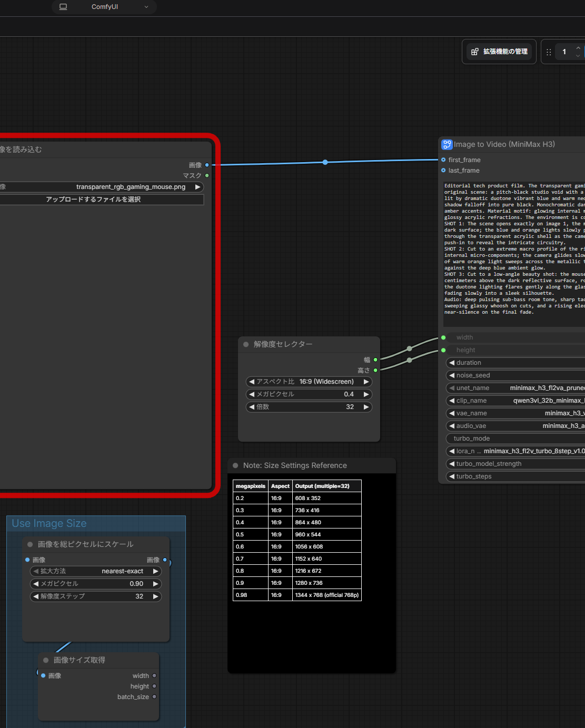585x728 pixels.
Task: Click the 画像 input connector on scale node
Action: tap(27, 560)
